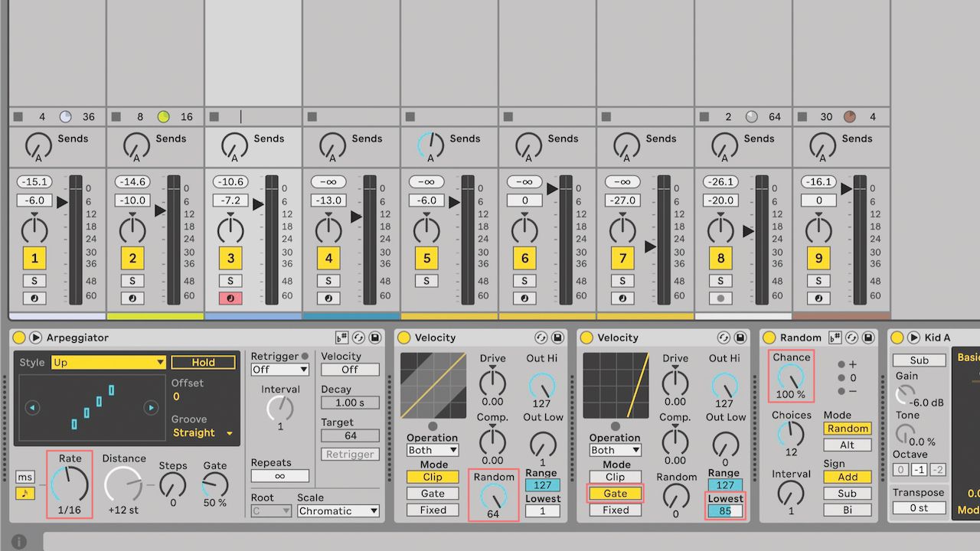980x551 pixels.
Task: Click the save preset icon on the Arpeggiator device
Action: point(373,337)
